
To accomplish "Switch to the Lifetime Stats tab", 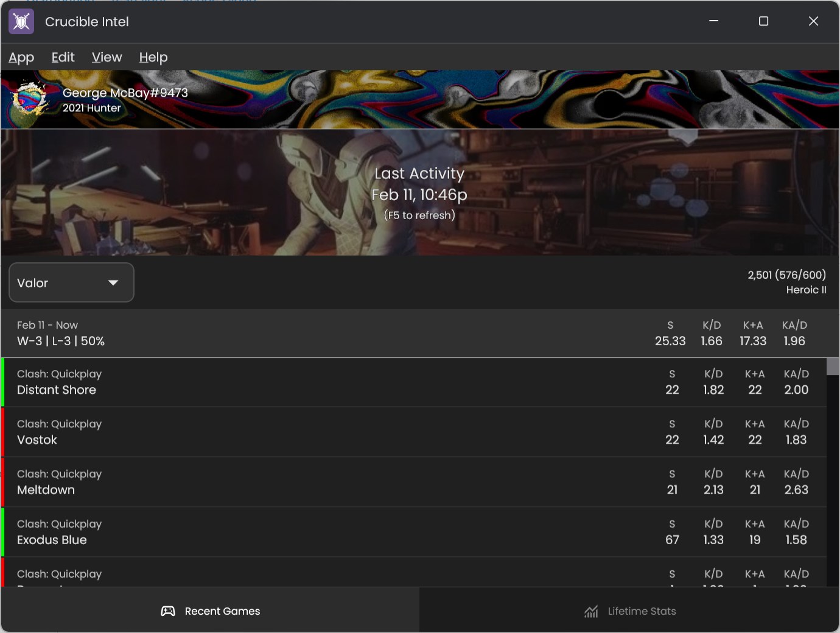I will pos(629,610).
